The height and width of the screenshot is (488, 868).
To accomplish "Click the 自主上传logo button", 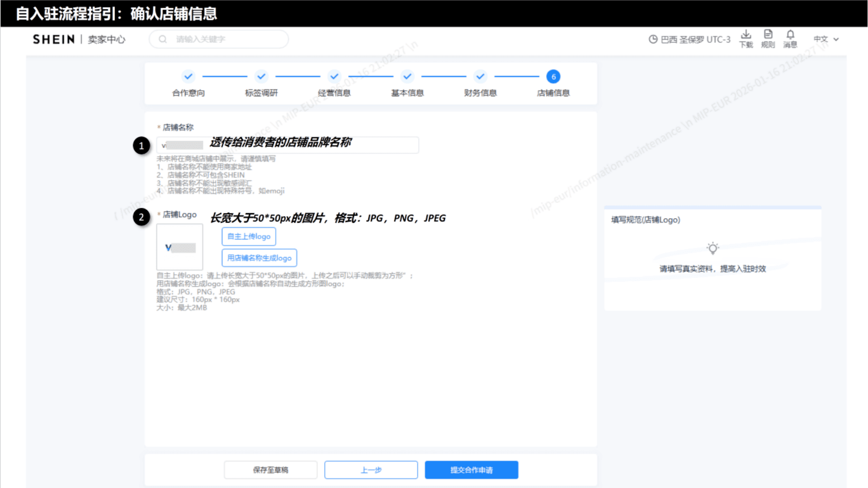I will pyautogui.click(x=249, y=236).
